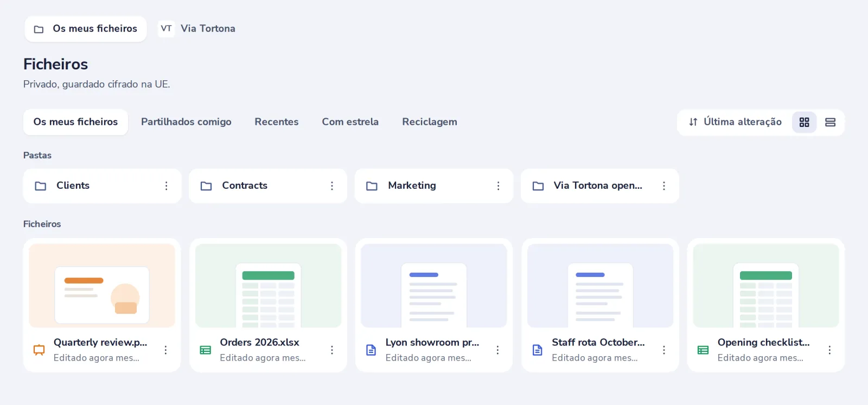Switch to list view layout
The height and width of the screenshot is (405, 868).
pyautogui.click(x=830, y=123)
